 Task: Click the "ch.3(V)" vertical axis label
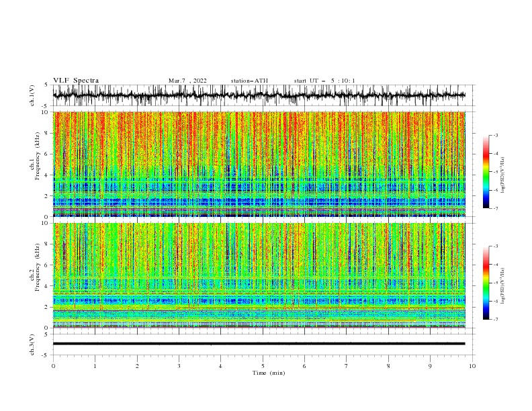tap(32, 345)
